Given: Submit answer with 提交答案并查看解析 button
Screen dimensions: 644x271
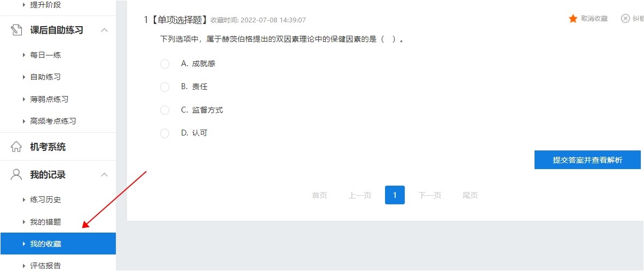Looking at the screenshot, I should pos(587,160).
